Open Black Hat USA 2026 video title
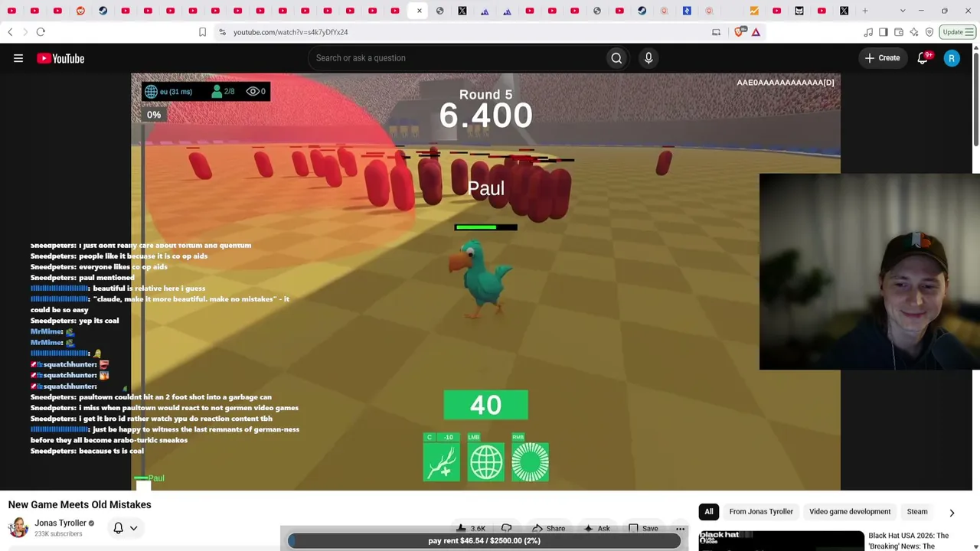The image size is (980, 551). (x=909, y=540)
